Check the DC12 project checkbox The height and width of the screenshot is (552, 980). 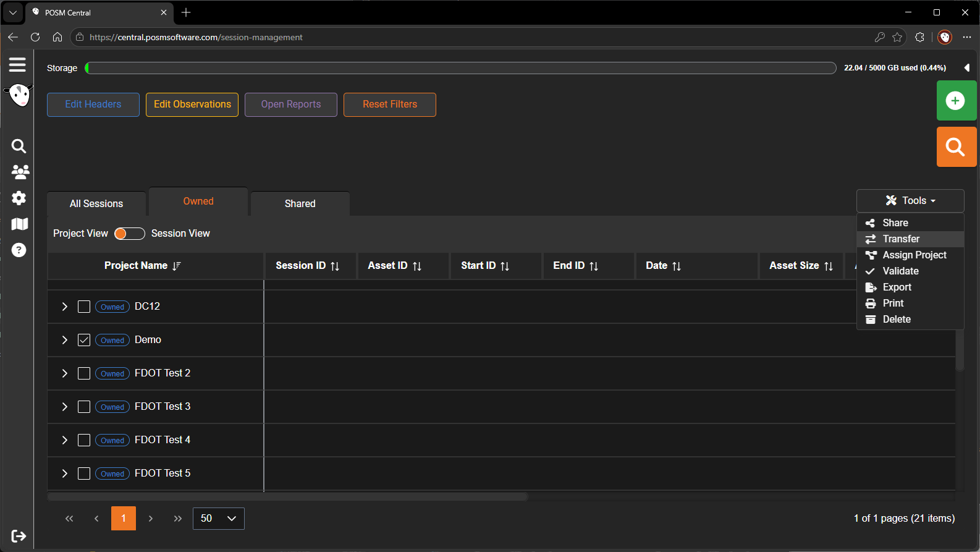84,307
